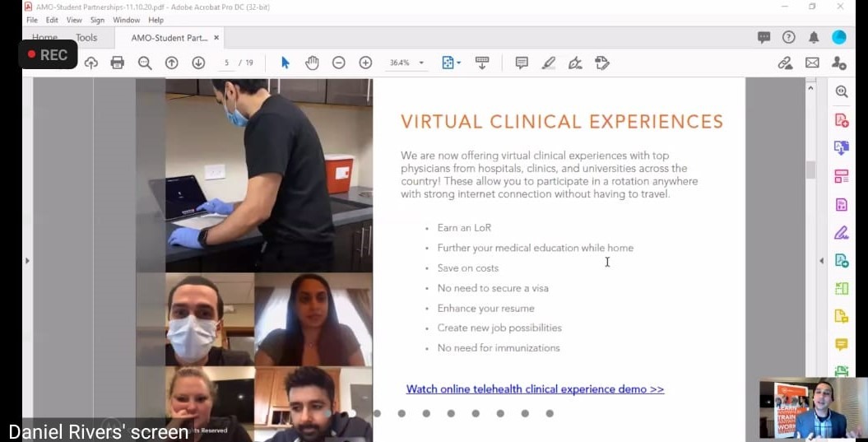Open the Fill & Sign pen tool in sidebar
The image size is (868, 442).
pyautogui.click(x=841, y=232)
